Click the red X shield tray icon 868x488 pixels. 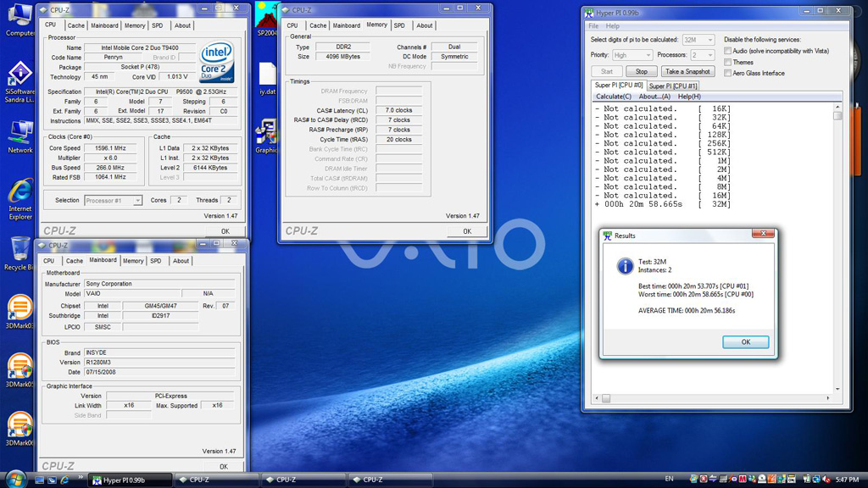(704, 480)
